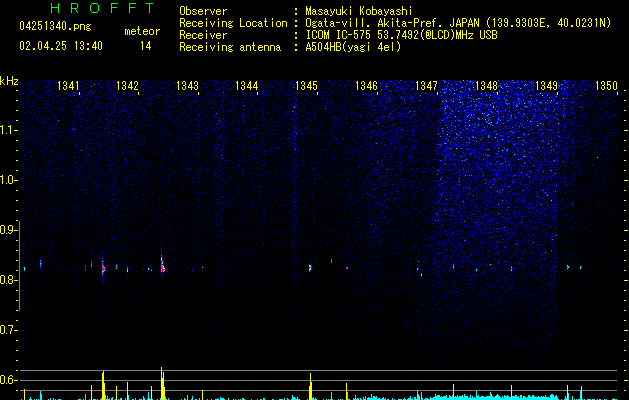Click time marker 1344

[x=247, y=86]
